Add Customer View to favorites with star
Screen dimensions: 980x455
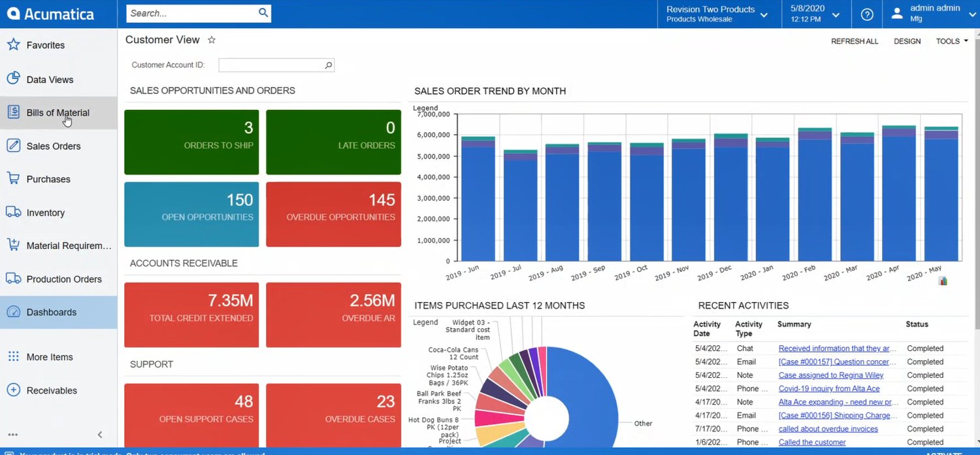[212, 40]
